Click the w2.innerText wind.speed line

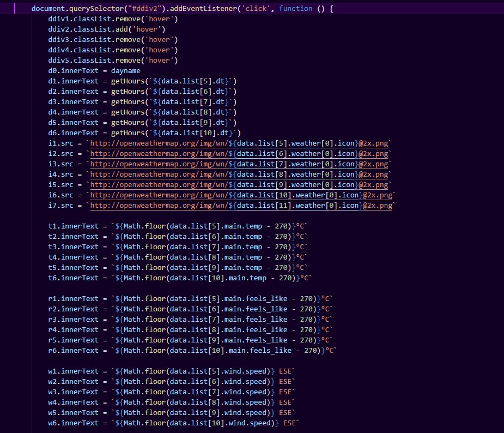click(172, 382)
